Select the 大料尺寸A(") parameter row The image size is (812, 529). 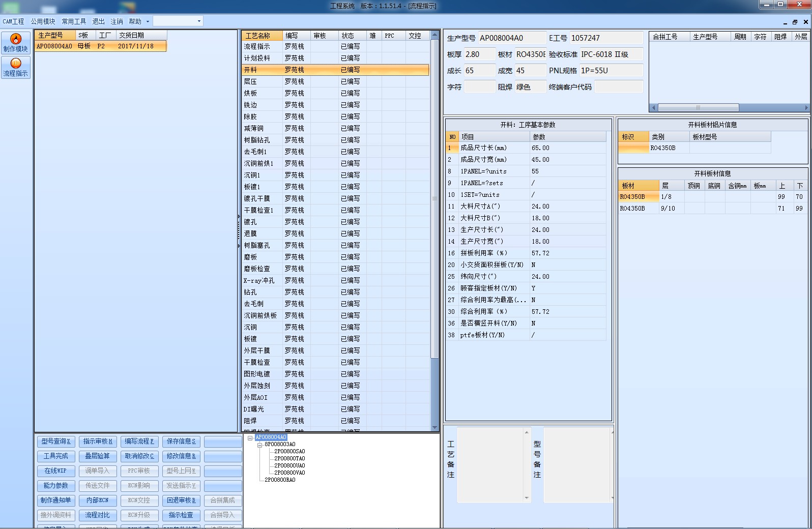527,207
